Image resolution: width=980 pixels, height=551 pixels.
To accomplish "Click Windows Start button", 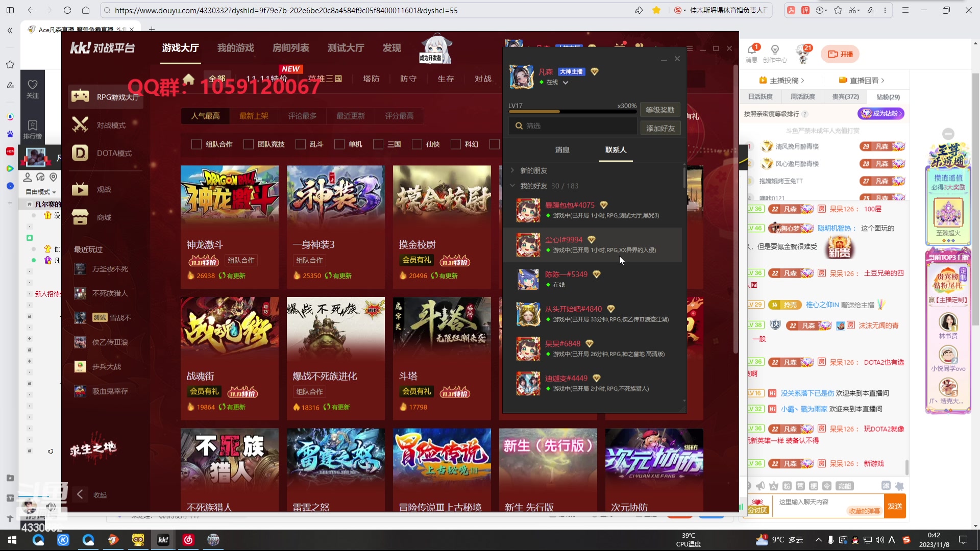I will point(12,540).
